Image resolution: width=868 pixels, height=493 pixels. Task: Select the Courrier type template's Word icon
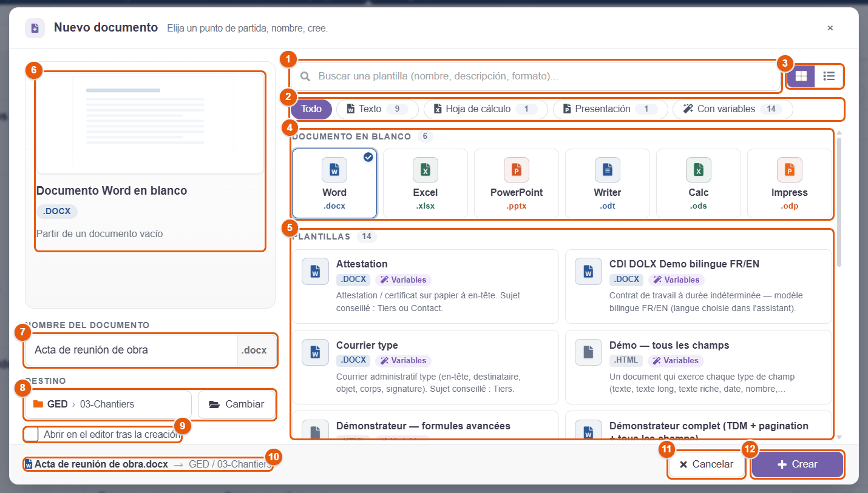point(315,352)
